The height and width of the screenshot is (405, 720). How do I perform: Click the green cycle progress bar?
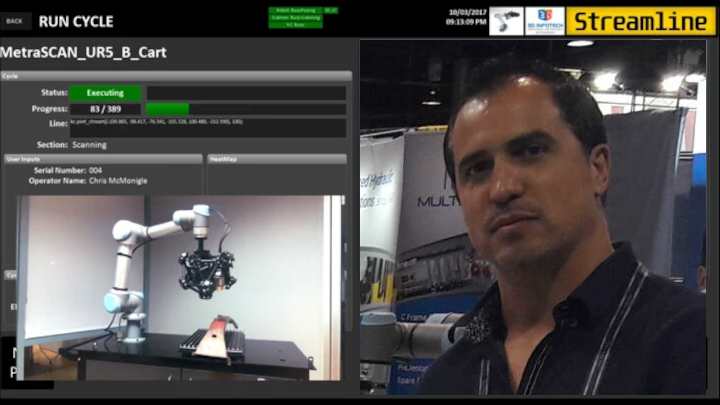(x=246, y=109)
